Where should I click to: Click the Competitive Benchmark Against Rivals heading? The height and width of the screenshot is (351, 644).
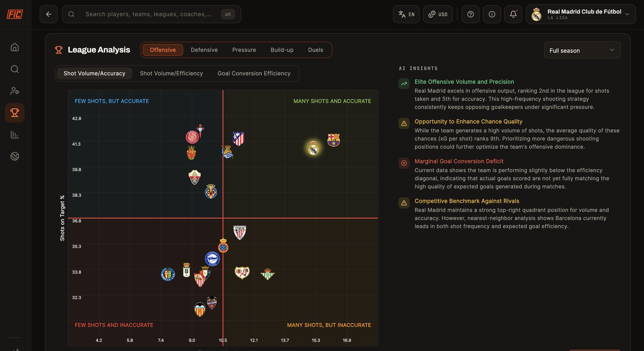coord(467,201)
